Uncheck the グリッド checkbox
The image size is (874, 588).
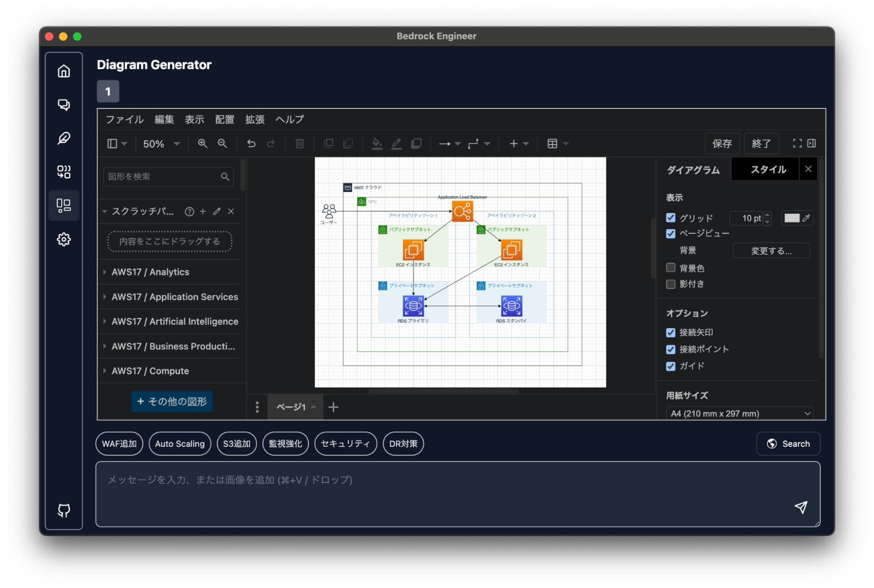(670, 218)
